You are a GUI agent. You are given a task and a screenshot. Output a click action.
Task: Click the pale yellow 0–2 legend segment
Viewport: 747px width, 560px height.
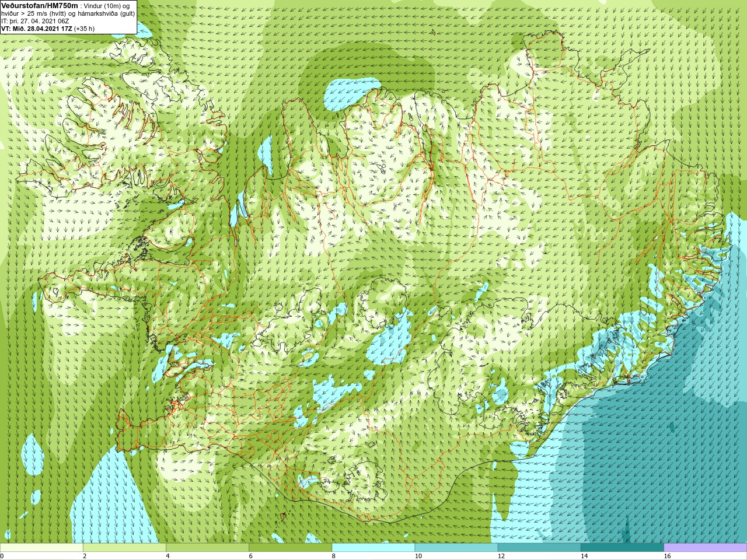pyautogui.click(x=41, y=547)
